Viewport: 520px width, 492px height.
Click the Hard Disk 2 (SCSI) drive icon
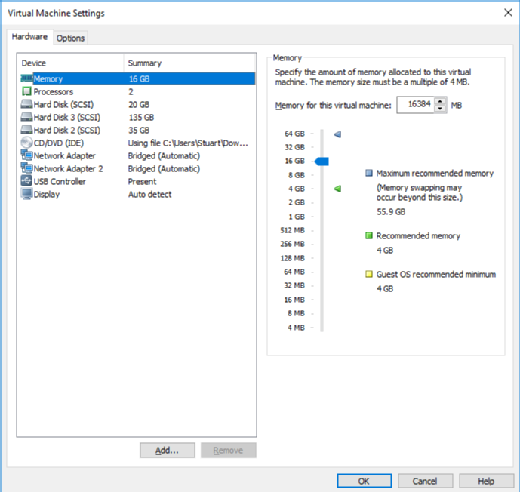pos(26,130)
